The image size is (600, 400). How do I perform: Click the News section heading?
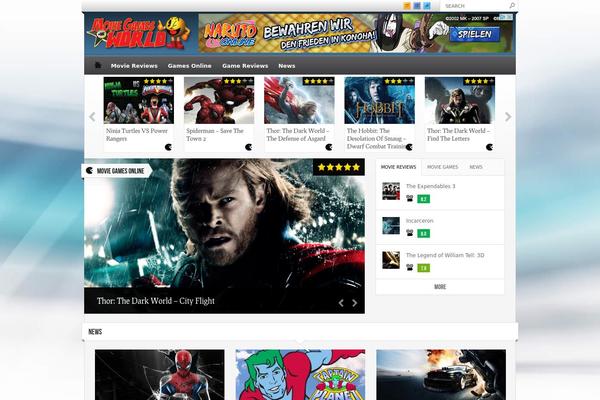point(95,332)
